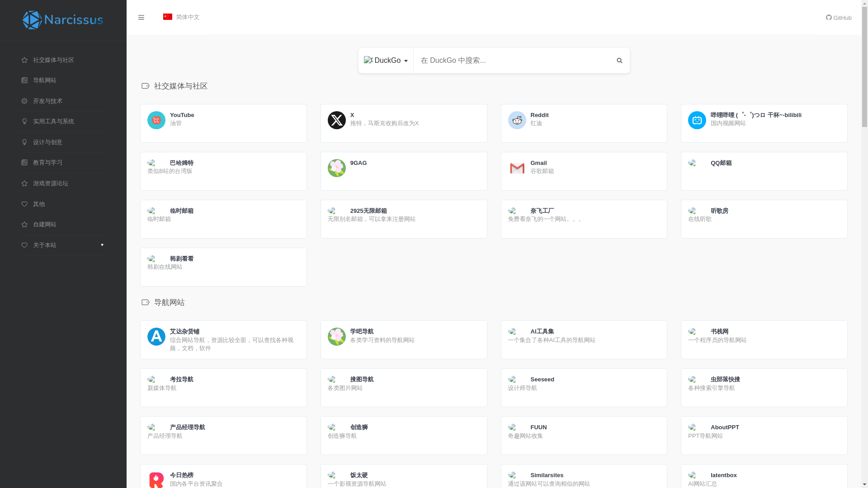This screenshot has width=868, height=488.
Task: Click the heart icon beside 其他
Action: [24, 204]
